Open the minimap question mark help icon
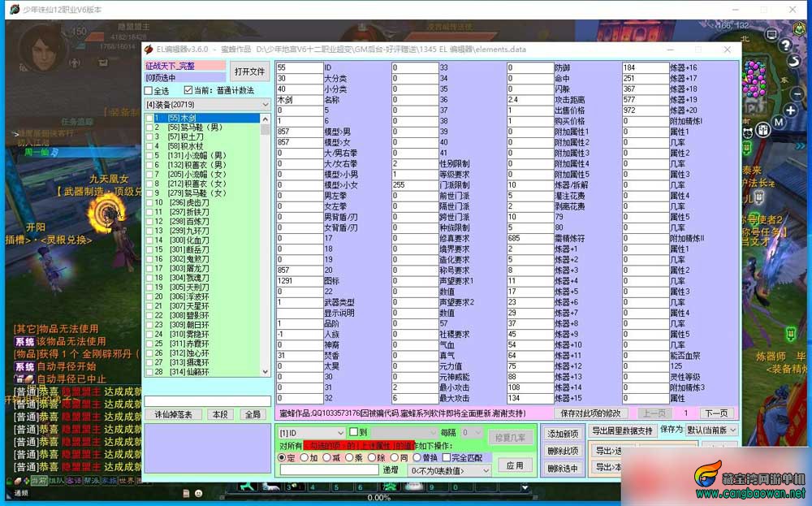Image resolution: width=812 pixels, height=506 pixels. click(785, 45)
